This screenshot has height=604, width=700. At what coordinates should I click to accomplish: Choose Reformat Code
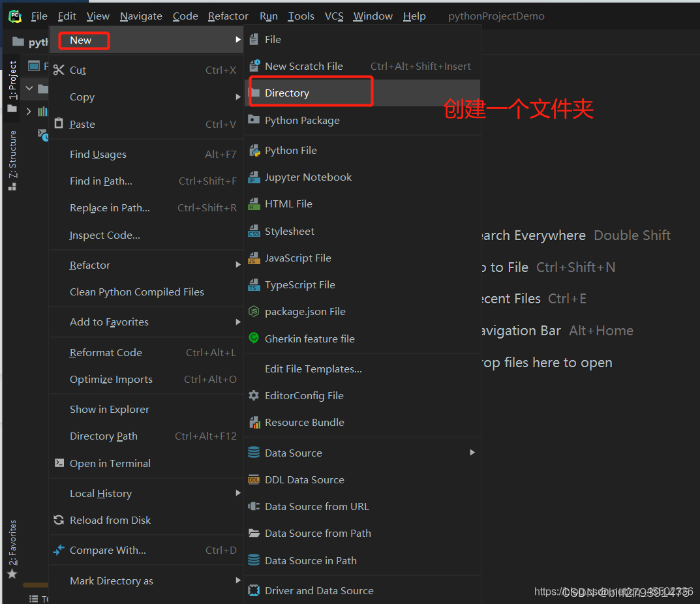(x=147, y=353)
